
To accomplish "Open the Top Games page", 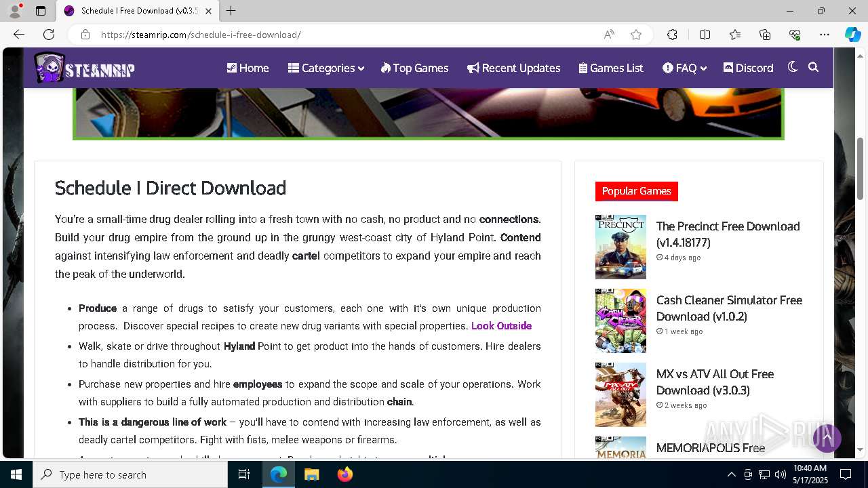I will tap(414, 68).
